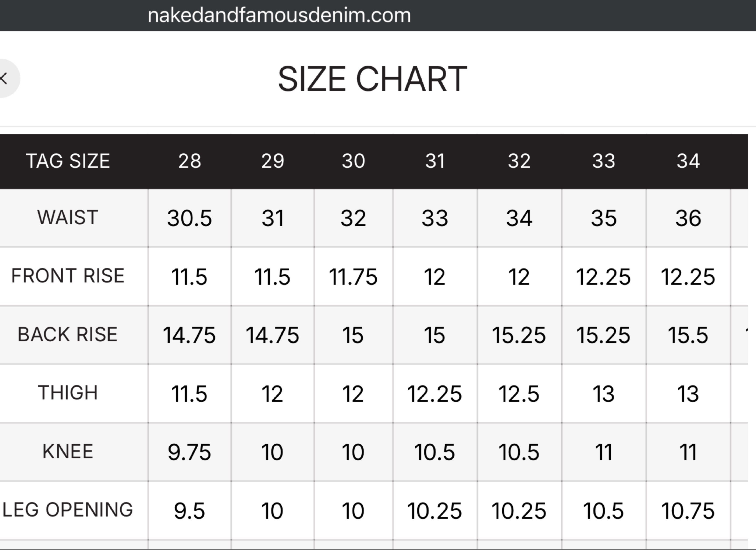Screen dimensions: 756x550
Task: Click the KNEE row label
Action: coord(68,452)
